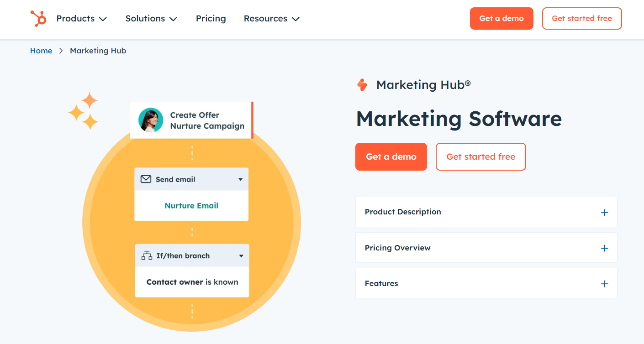
Task: Click the HubSpot sprocket logo
Action: click(x=38, y=18)
